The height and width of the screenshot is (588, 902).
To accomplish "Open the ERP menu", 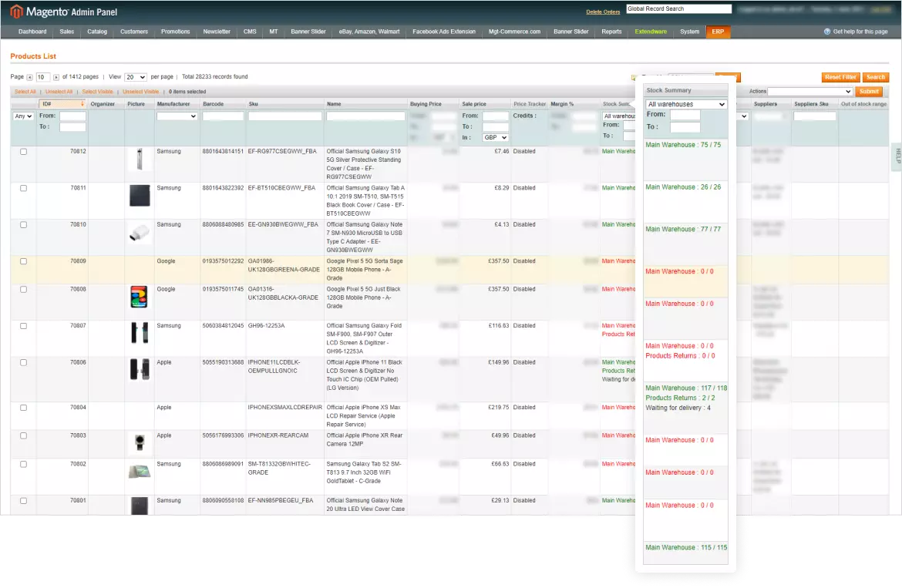I will pyautogui.click(x=718, y=32).
